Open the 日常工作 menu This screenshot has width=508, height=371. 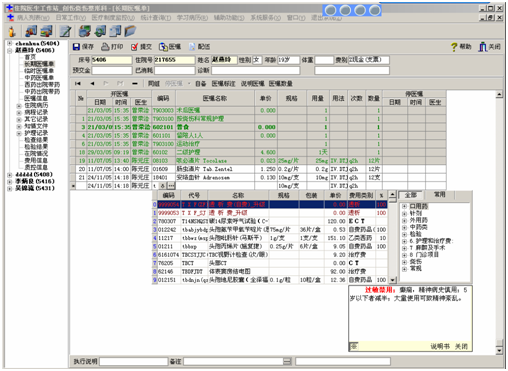(71, 18)
